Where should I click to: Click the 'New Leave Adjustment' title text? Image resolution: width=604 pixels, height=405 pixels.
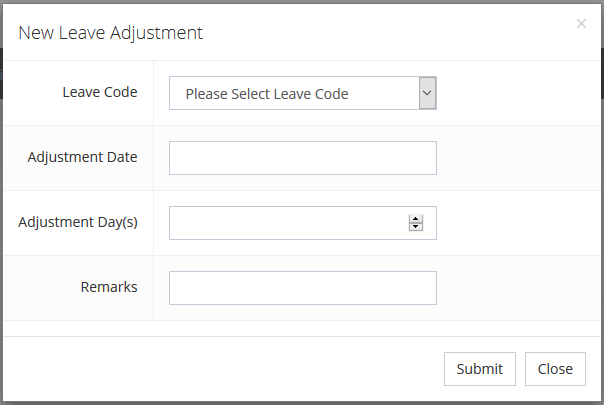pos(110,33)
